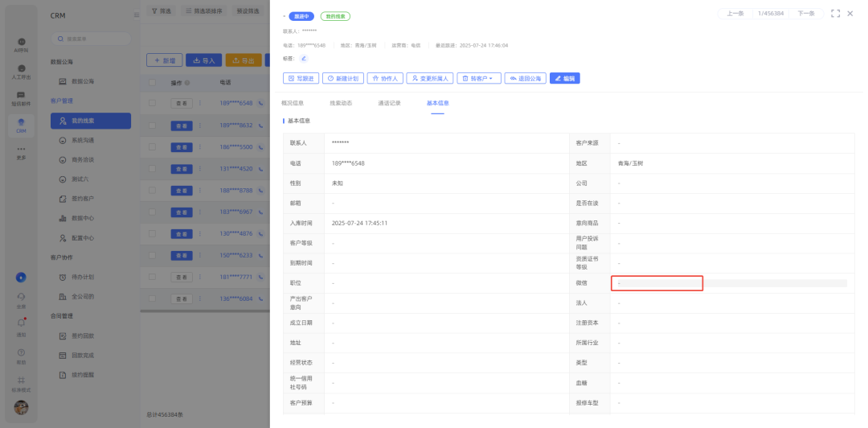868x428 pixels.
Task: Toggle fullscreen for the detail panel
Action: pos(835,14)
